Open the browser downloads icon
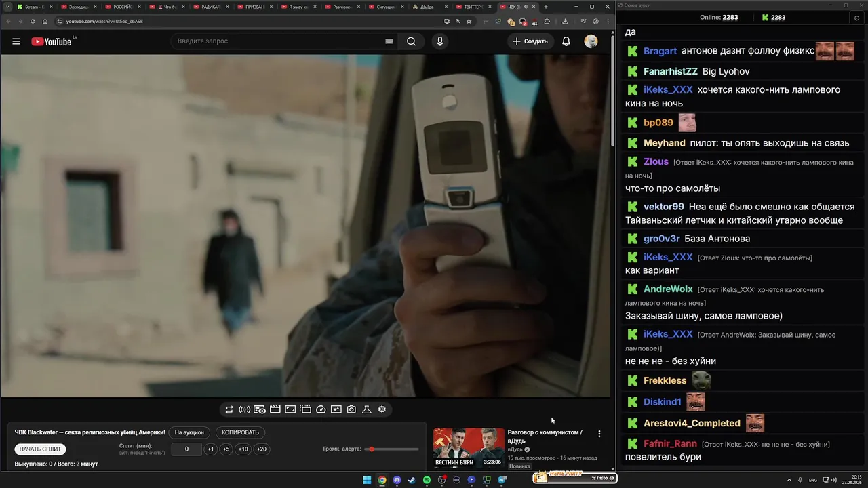The height and width of the screenshot is (488, 868). point(566,21)
